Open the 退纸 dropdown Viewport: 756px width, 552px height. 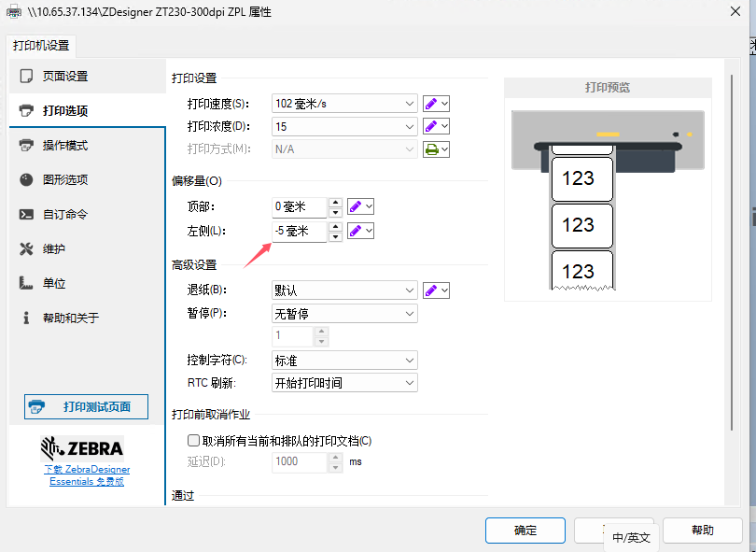344,290
